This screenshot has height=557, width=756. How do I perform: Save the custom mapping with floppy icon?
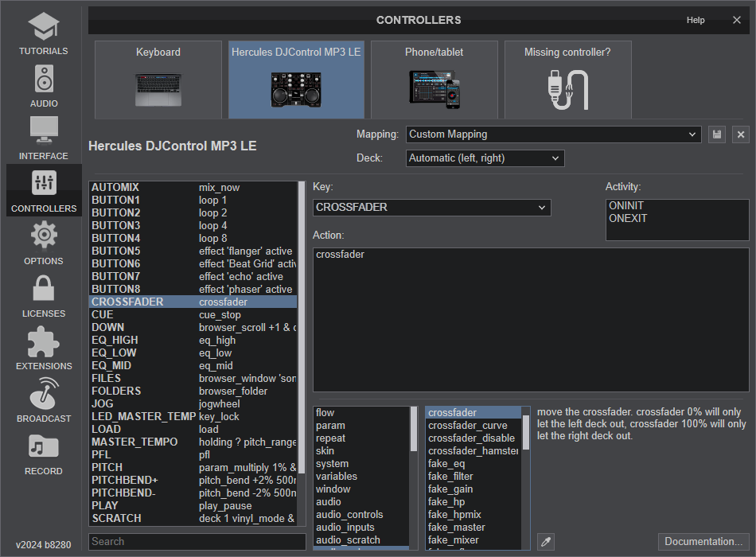click(717, 134)
